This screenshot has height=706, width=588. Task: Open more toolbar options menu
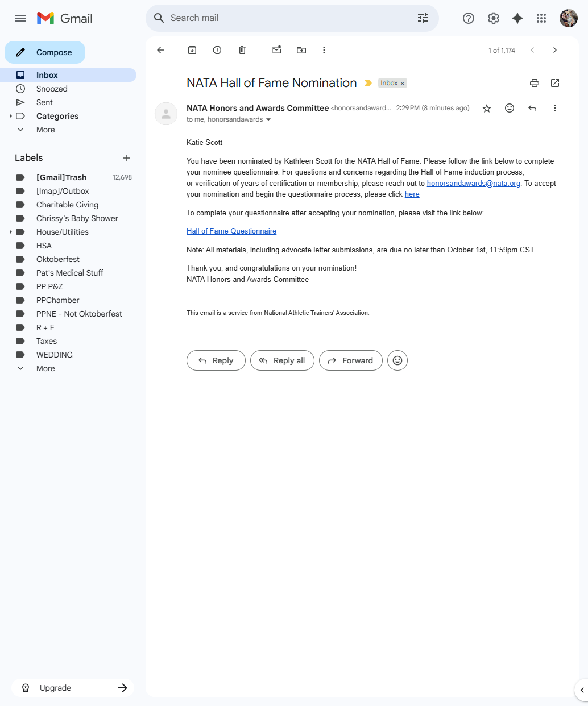pos(324,50)
